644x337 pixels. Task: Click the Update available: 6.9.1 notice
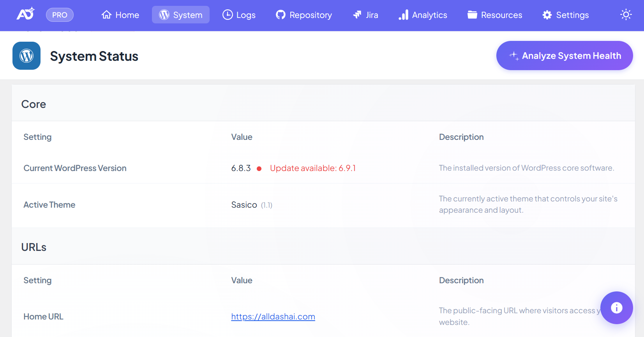pos(312,168)
